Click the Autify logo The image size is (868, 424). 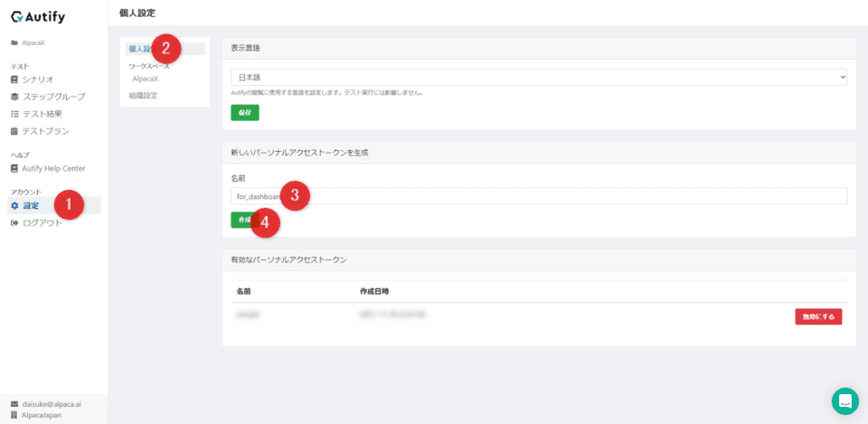[x=38, y=16]
